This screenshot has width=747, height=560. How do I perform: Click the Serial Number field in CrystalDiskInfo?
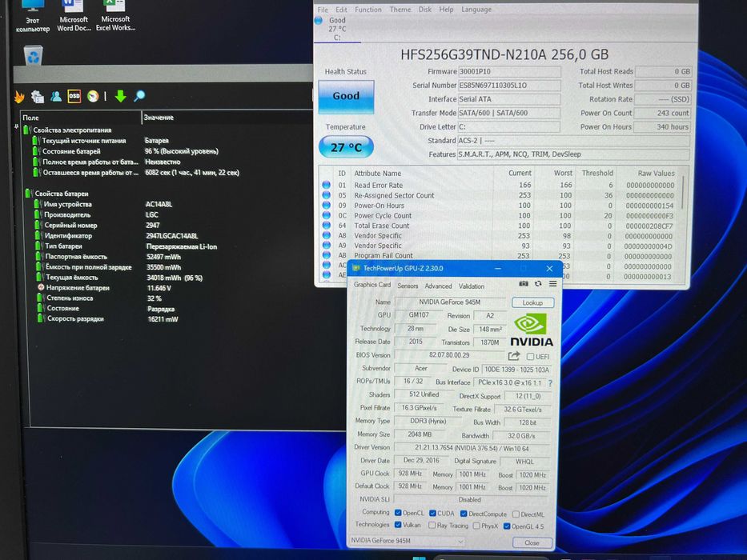tap(509, 86)
